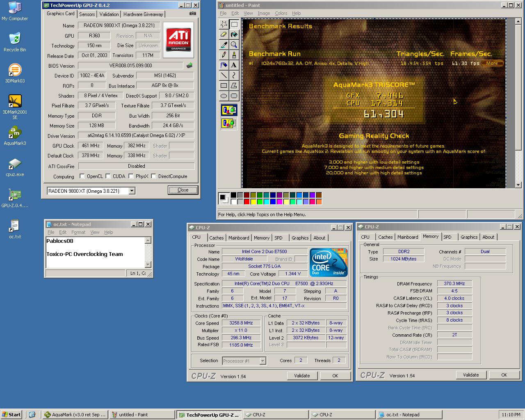Open the SPD tab in the right CPU-Z window
The height and width of the screenshot is (420, 525).
(x=447, y=237)
